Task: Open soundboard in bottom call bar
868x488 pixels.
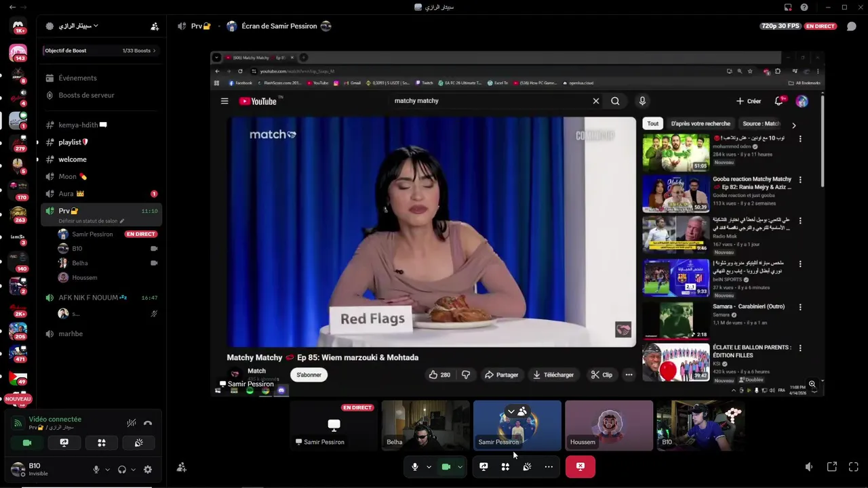Action: click(527, 466)
